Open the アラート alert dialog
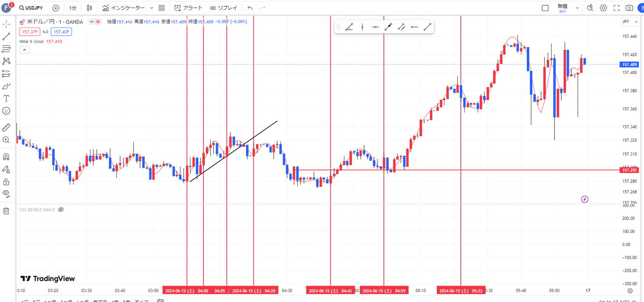The image size is (644, 302). point(189,8)
